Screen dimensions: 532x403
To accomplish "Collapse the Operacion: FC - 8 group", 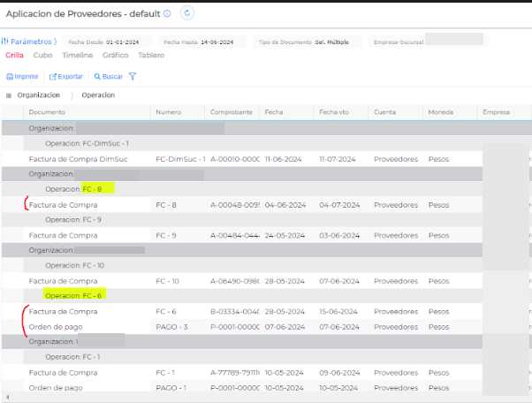I will (x=253, y=189).
